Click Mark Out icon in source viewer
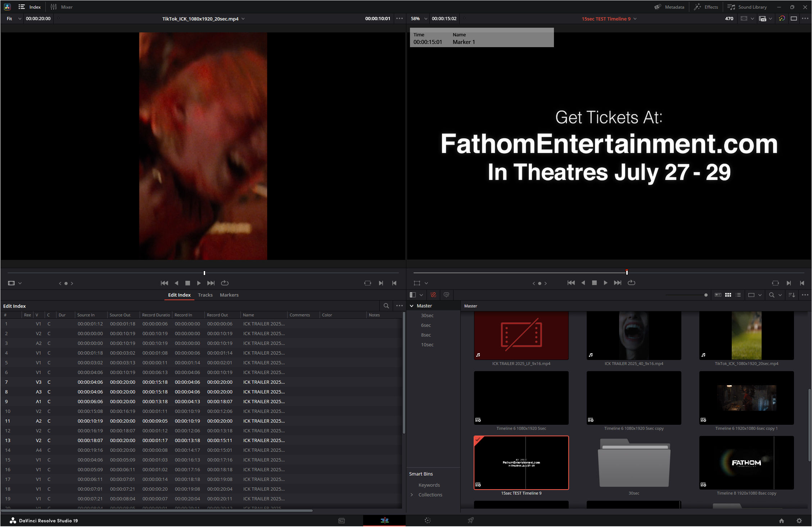 (x=394, y=283)
